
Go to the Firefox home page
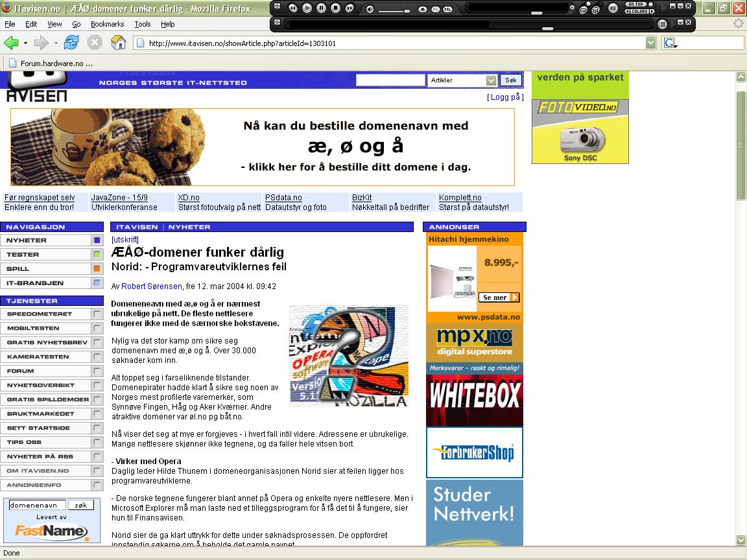pyautogui.click(x=118, y=42)
